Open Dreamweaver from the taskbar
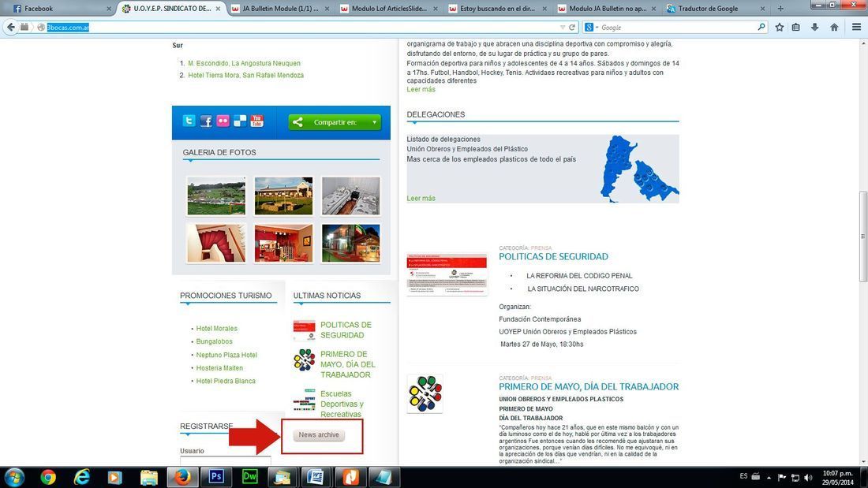868x488 pixels. (x=249, y=477)
